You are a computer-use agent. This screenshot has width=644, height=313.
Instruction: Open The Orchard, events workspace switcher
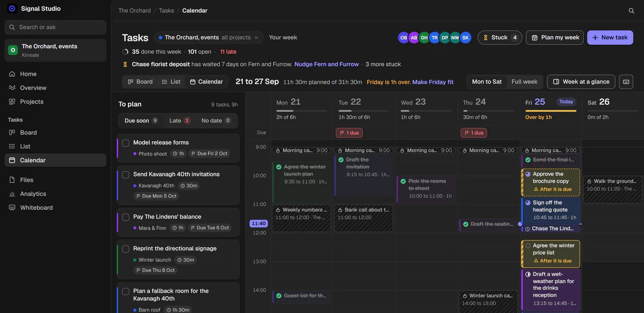(x=55, y=50)
